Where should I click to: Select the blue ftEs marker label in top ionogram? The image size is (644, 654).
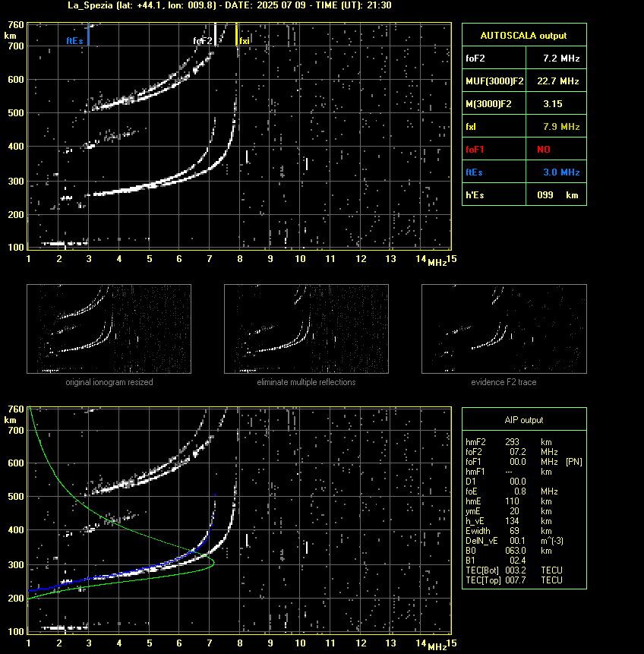(74, 41)
